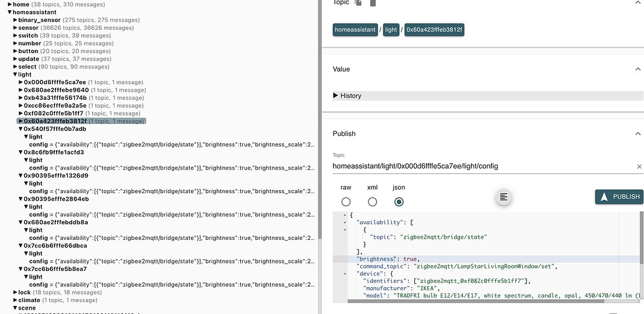Collapse the Publish panel chevron
Image resolution: width=644 pixels, height=314 pixels.
click(x=637, y=133)
